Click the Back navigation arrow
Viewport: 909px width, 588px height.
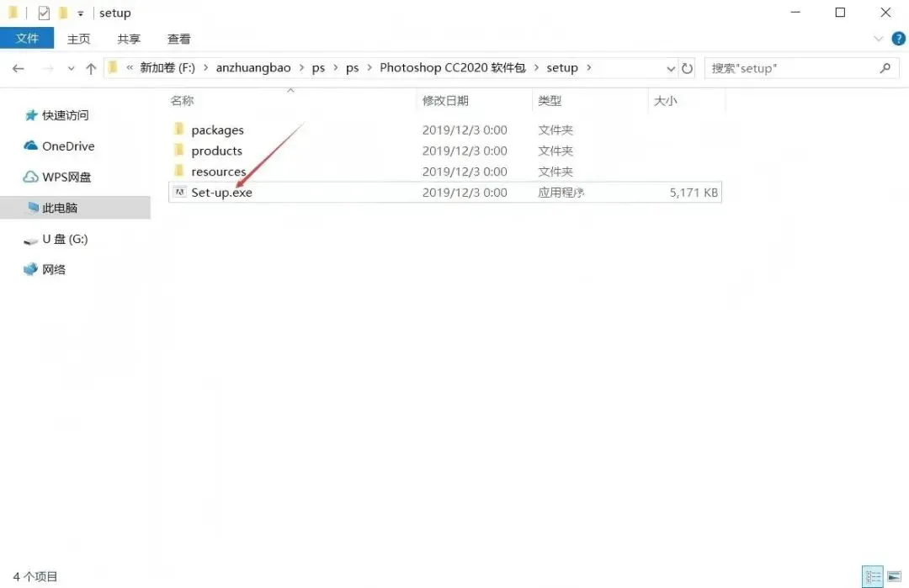(18, 68)
